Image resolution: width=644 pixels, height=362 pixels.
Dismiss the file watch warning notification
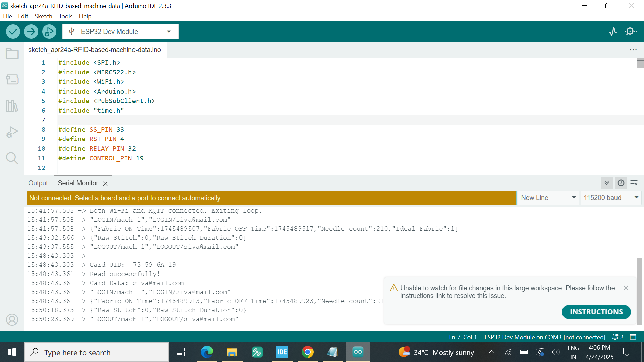click(x=626, y=288)
